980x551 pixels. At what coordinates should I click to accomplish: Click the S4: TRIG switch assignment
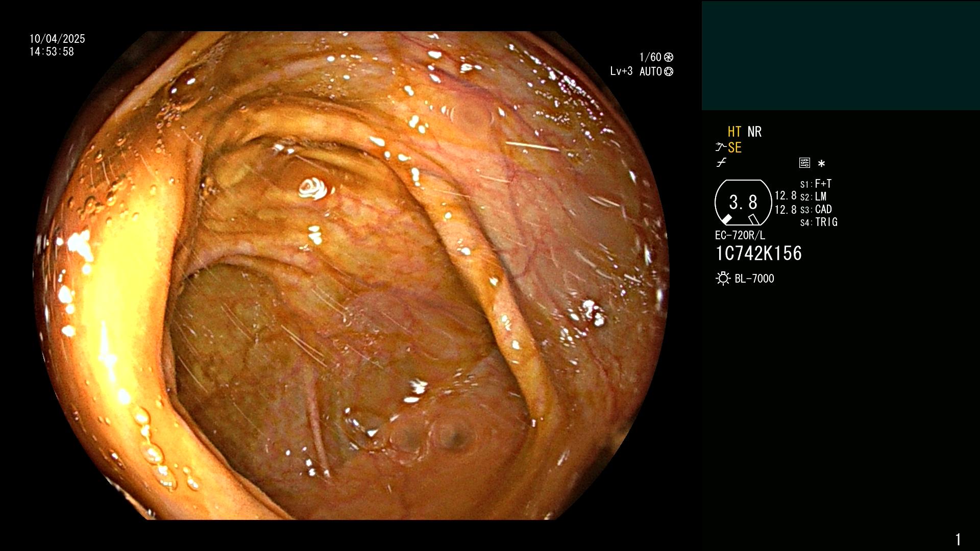pyautogui.click(x=819, y=222)
